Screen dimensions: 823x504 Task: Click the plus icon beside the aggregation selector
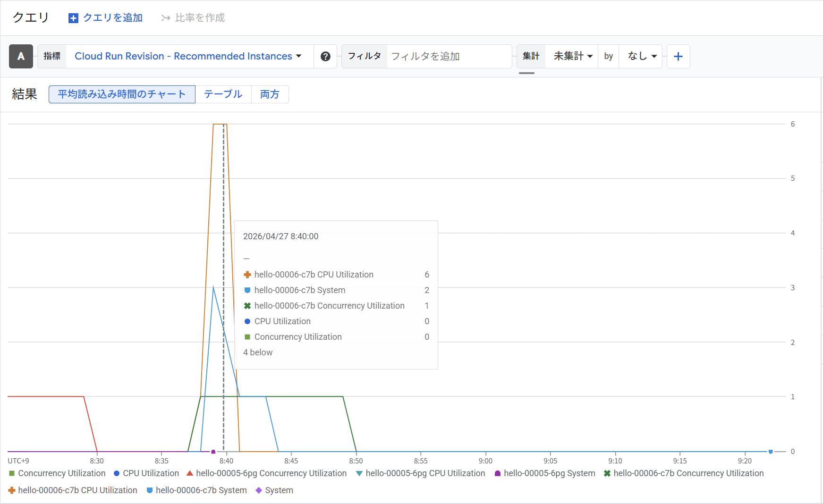[678, 57]
